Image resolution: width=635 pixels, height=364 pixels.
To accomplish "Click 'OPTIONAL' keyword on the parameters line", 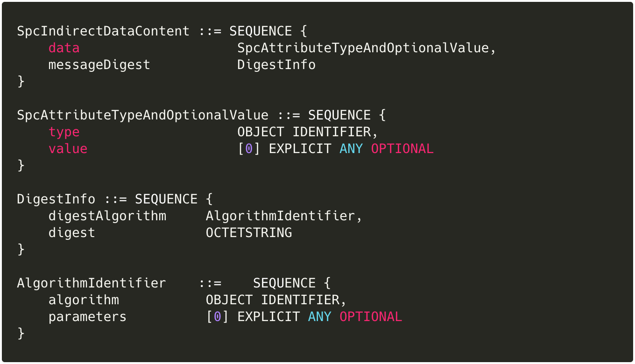I will coord(370,317).
